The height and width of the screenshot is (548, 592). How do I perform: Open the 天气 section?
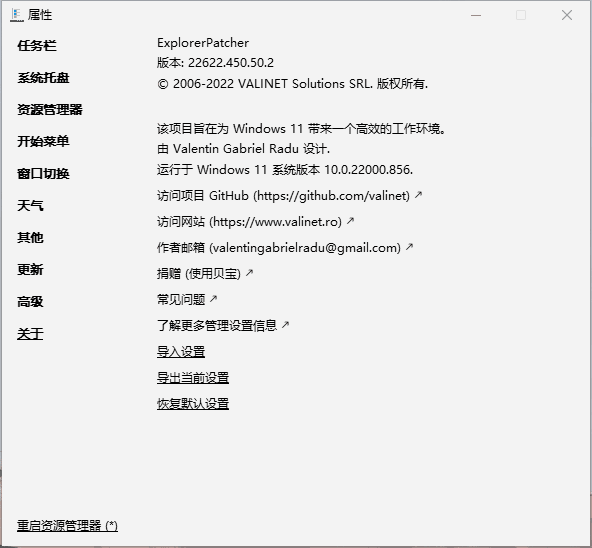pyautogui.click(x=30, y=205)
